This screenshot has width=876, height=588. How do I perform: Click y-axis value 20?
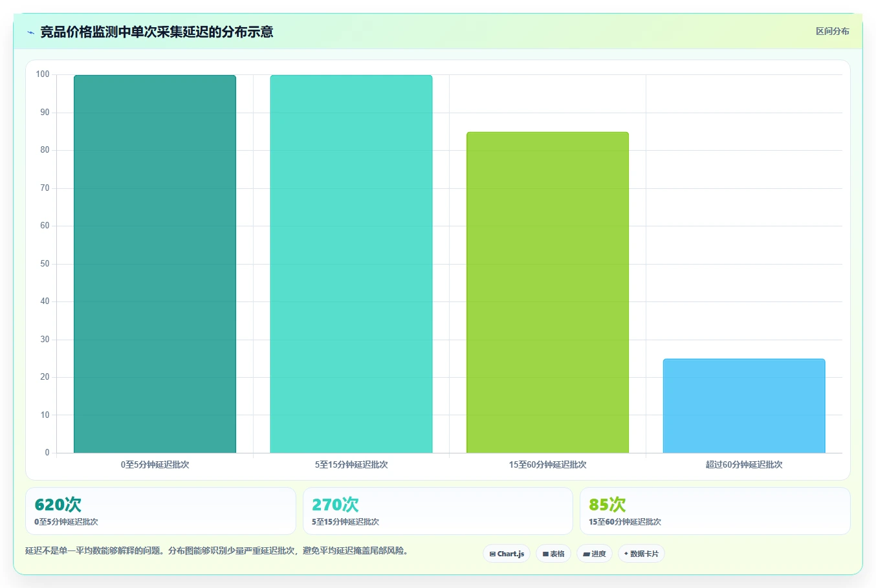(x=45, y=377)
